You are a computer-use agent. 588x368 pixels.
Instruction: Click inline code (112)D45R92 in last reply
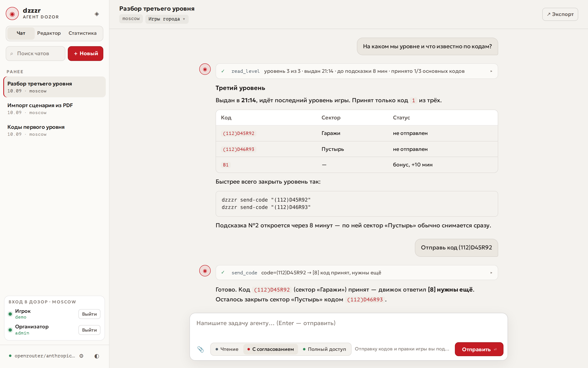272,290
